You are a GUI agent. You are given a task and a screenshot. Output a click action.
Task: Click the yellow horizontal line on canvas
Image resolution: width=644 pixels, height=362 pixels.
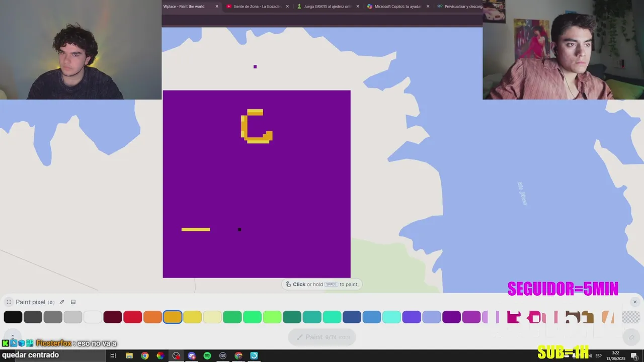196,230
